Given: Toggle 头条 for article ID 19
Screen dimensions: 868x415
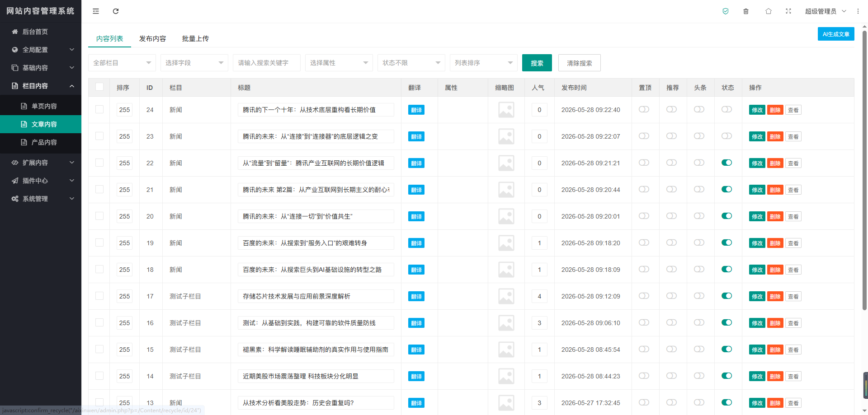Looking at the screenshot, I should 699,242.
